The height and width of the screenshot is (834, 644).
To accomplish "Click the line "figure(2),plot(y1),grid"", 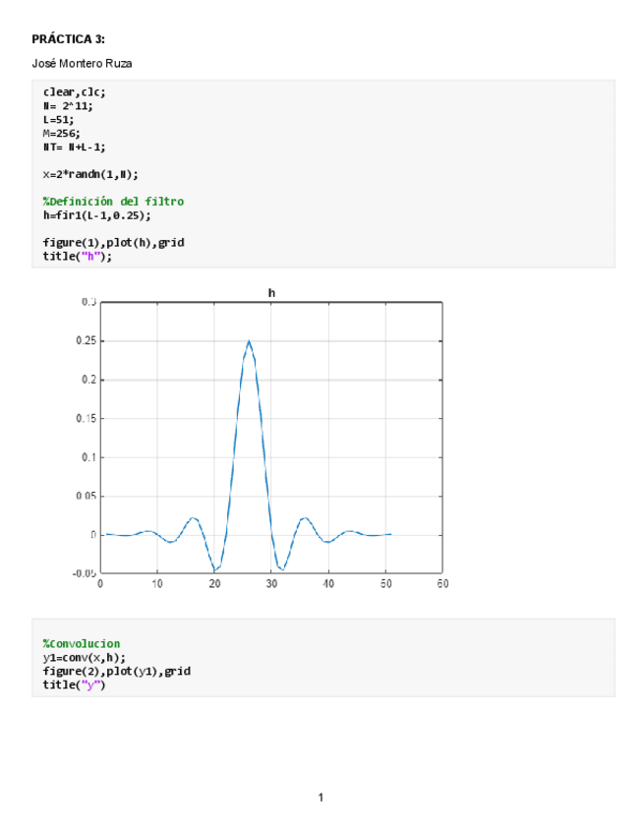I will click(116, 672).
